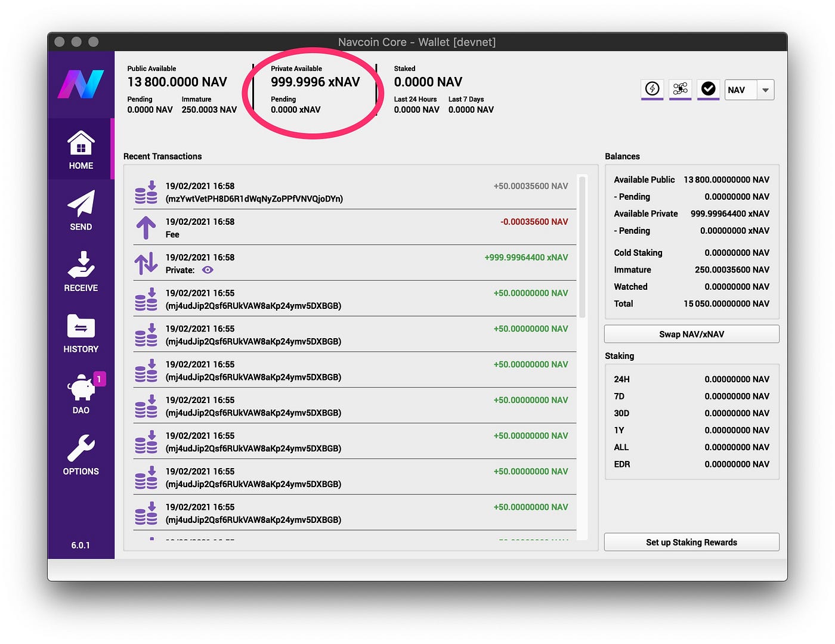Click the staking lightning bolt status icon
Image resolution: width=835 pixels, height=644 pixels.
pos(652,89)
